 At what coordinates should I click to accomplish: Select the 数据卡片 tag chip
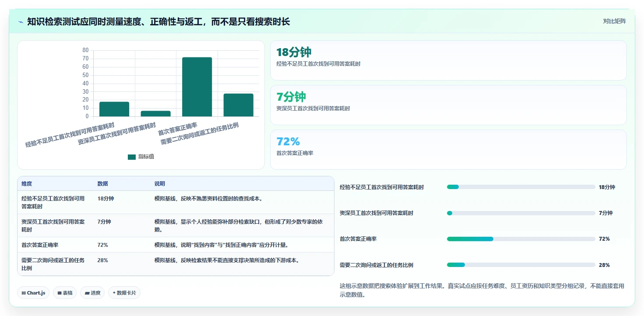point(124,293)
